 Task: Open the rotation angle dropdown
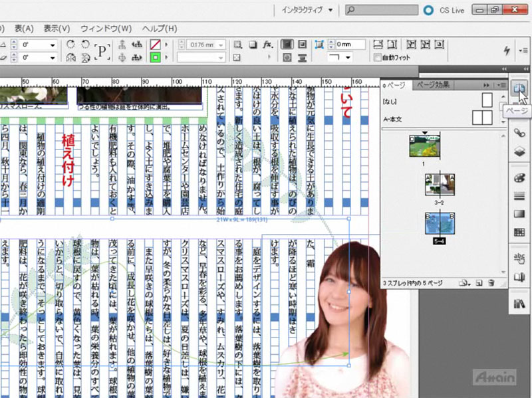pos(53,45)
